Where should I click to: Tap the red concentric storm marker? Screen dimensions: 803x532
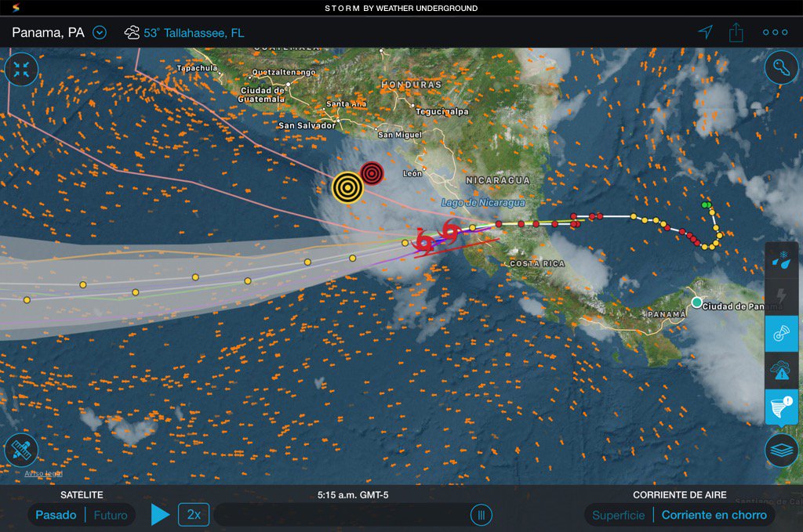point(372,173)
